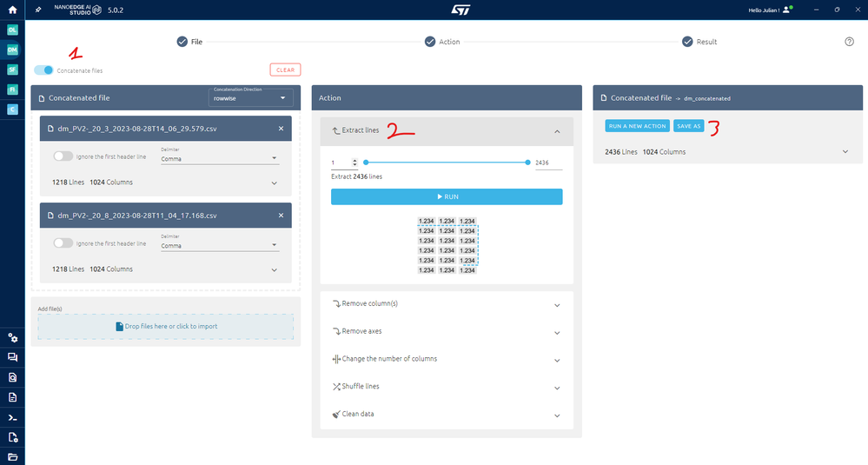
Task: Click the left handle of lines slider
Action: pyautogui.click(x=366, y=163)
